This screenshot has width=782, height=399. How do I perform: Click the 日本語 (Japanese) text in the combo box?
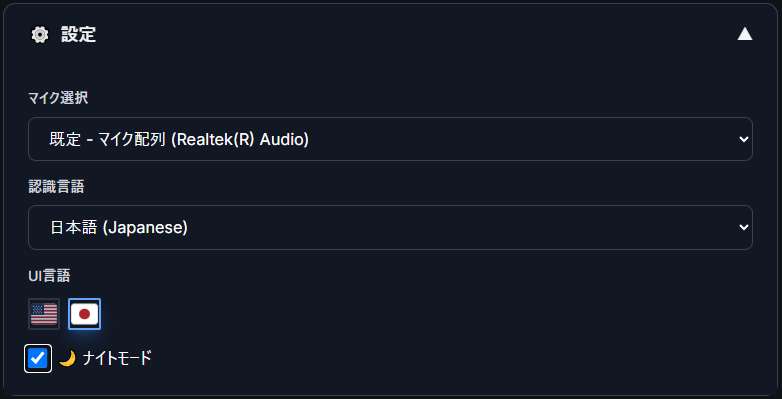(x=119, y=228)
